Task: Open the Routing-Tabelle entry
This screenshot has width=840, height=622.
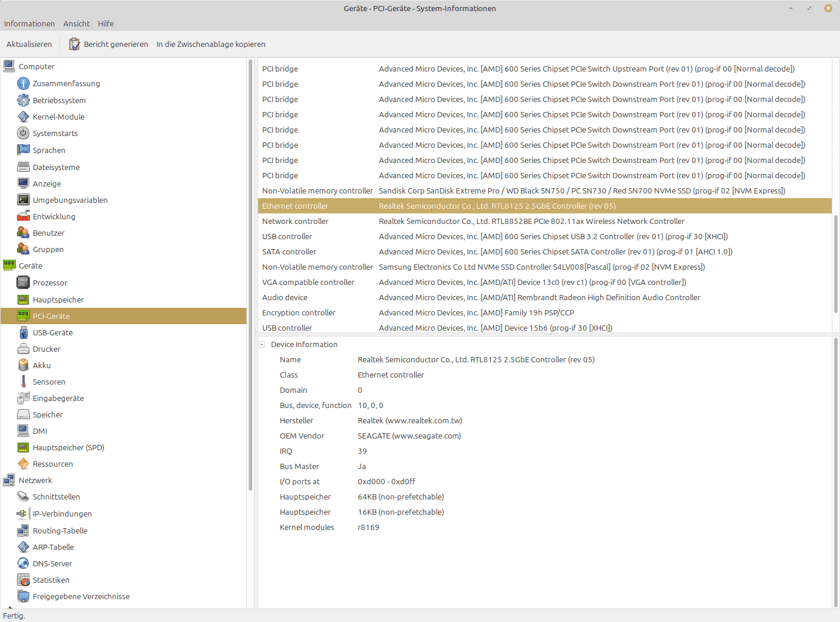Action: (x=60, y=531)
